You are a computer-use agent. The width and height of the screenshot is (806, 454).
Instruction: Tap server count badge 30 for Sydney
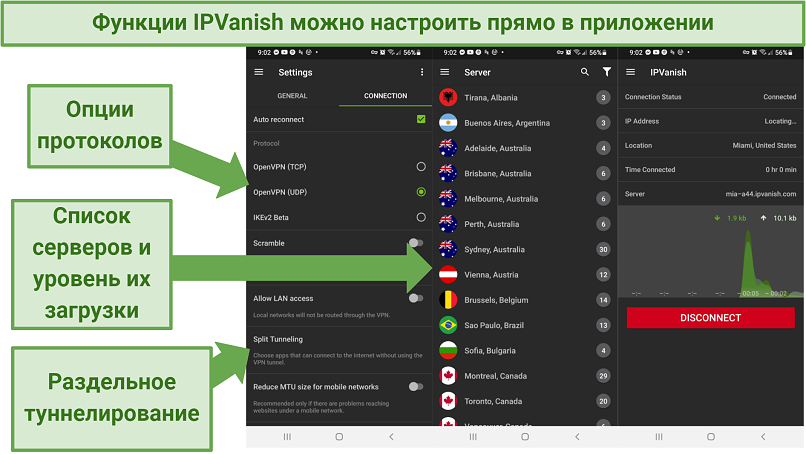pos(603,249)
